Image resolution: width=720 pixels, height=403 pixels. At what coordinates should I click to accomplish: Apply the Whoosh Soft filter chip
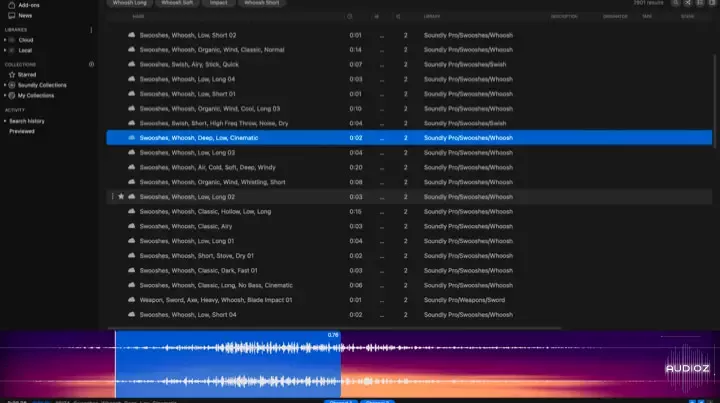(x=177, y=3)
